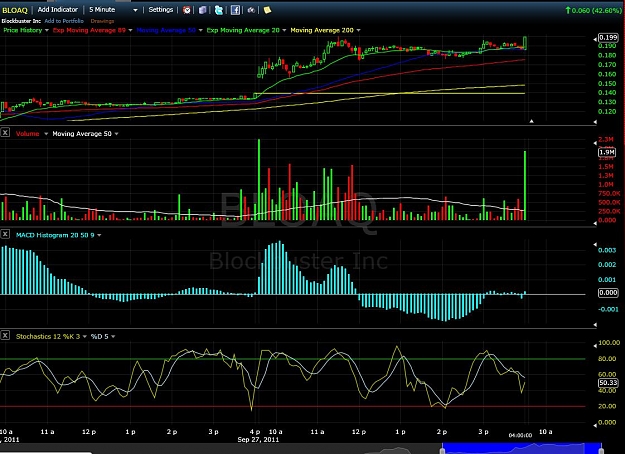Viewport: 625px width, 454px height.
Task: Click the white triangle marker below price chart
Action: click(531, 121)
